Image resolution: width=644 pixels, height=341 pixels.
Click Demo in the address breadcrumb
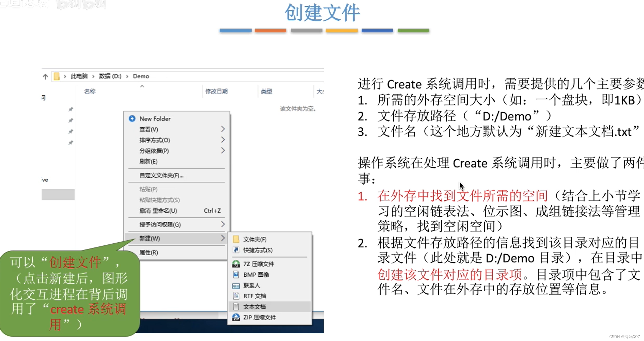tap(141, 76)
